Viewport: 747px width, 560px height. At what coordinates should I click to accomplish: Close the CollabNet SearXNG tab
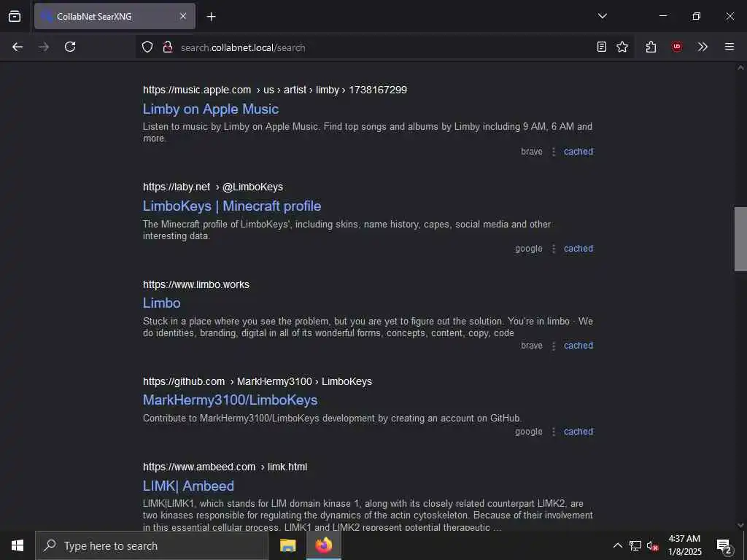click(183, 16)
